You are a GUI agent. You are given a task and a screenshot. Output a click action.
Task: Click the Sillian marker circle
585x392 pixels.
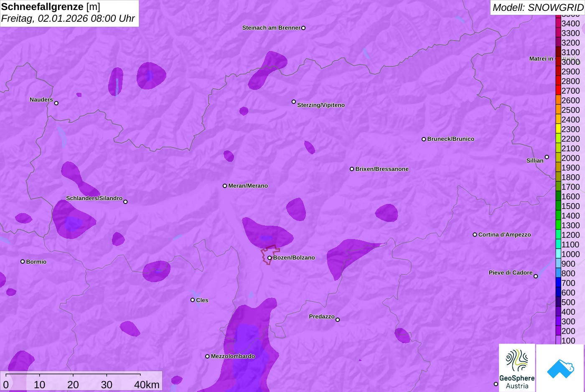tap(547, 157)
